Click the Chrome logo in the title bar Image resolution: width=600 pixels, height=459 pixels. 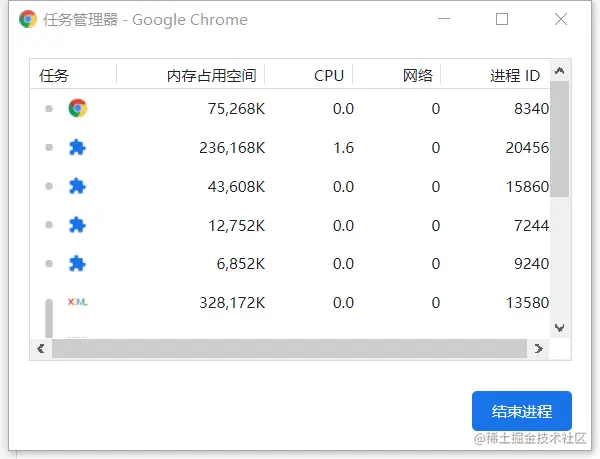point(28,19)
